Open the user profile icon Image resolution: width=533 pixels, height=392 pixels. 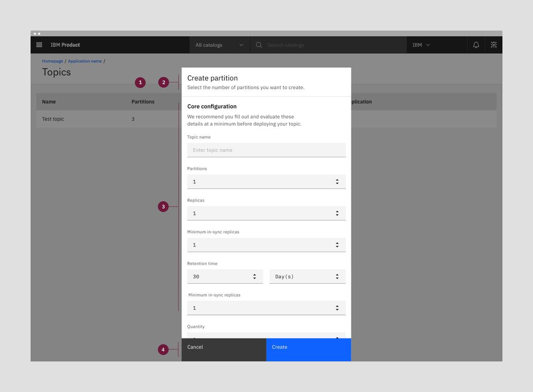coord(494,45)
